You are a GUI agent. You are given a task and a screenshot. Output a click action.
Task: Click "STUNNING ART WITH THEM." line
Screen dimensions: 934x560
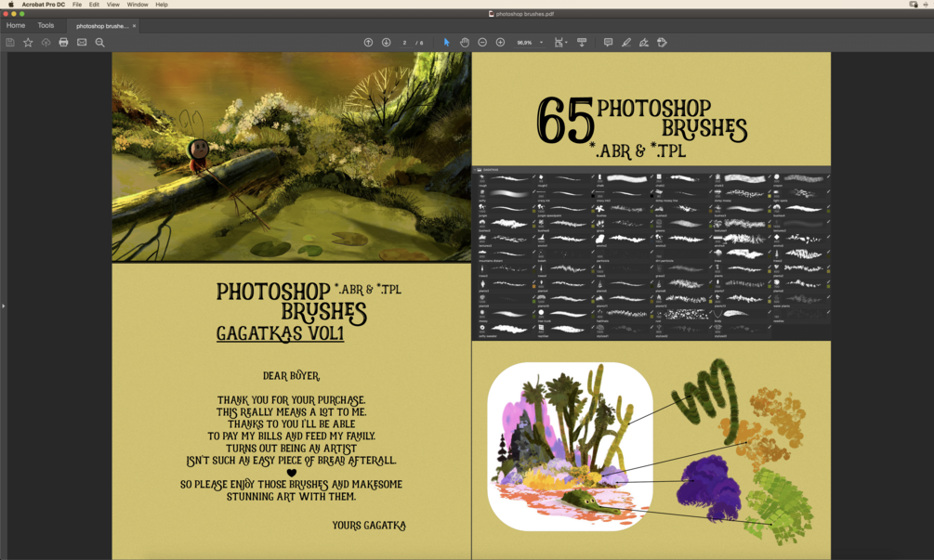[x=291, y=496]
